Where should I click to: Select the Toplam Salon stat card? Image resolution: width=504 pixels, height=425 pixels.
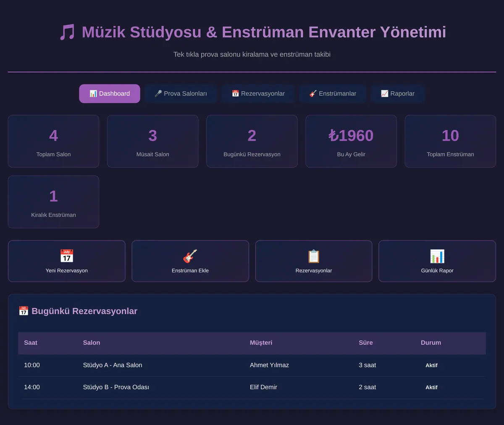pyautogui.click(x=53, y=141)
